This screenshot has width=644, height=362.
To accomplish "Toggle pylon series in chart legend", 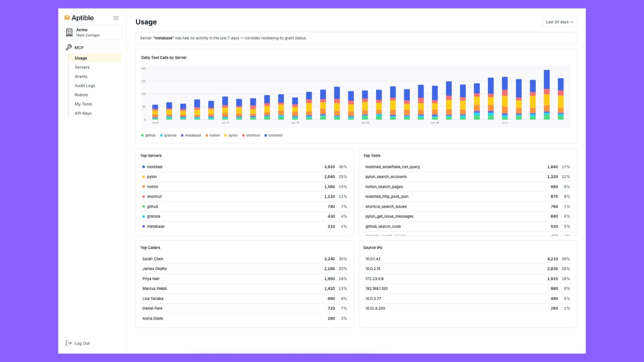I will [x=231, y=135].
